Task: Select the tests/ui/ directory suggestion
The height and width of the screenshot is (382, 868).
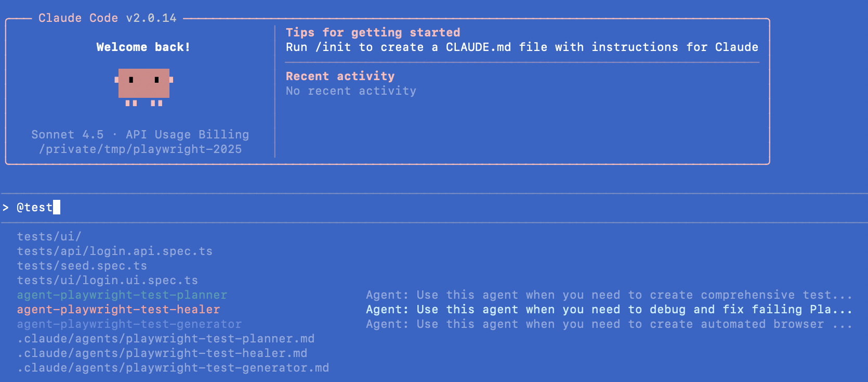Action: 49,237
